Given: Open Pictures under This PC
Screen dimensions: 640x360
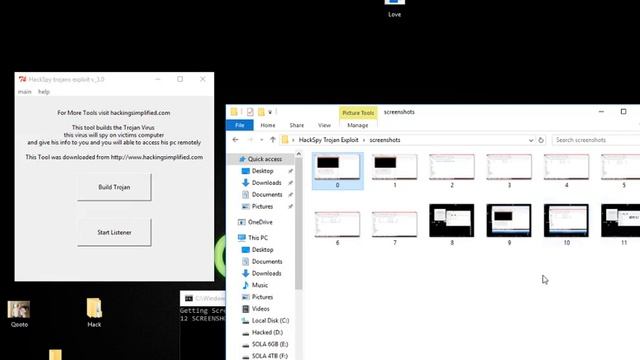Looking at the screenshot, I should pos(262,297).
